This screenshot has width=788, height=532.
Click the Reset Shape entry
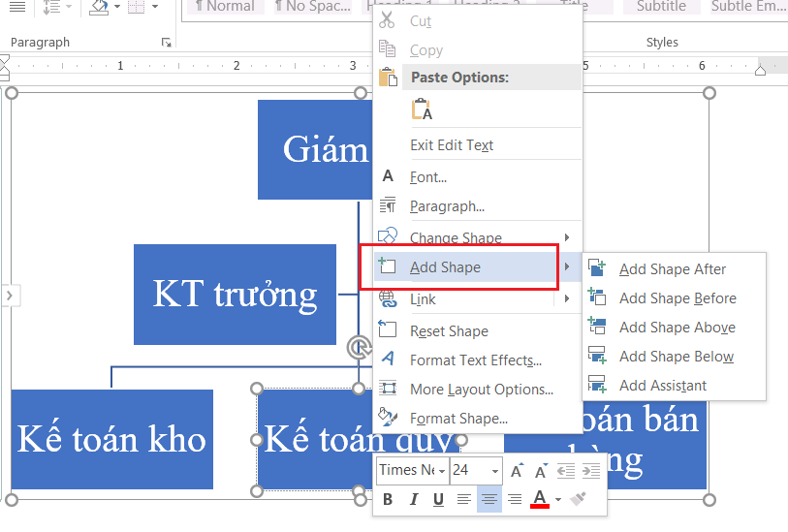pyautogui.click(x=449, y=331)
